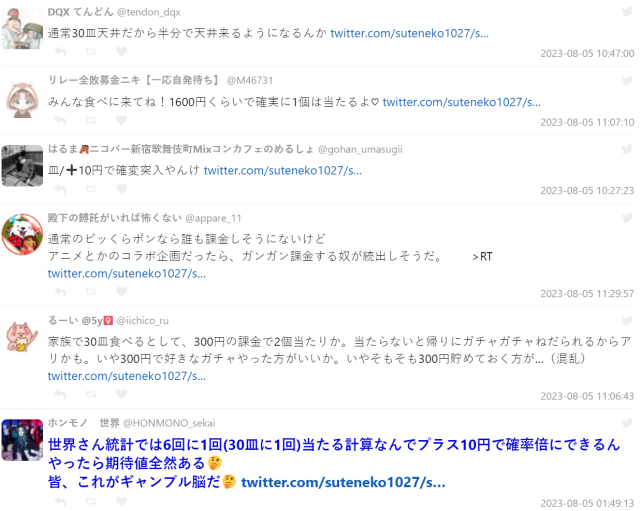Open twitter.com link in @iichico_ru tweet
640x511 pixels.
[x=127, y=376]
